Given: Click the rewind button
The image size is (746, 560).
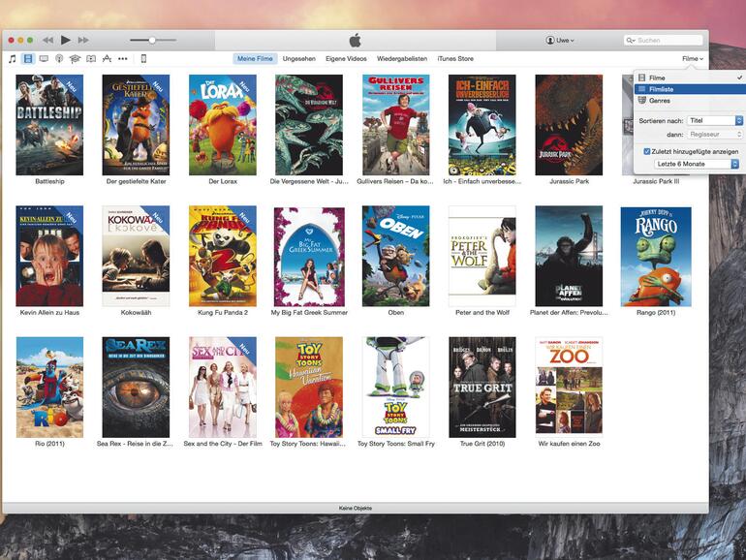Looking at the screenshot, I should click(x=47, y=40).
